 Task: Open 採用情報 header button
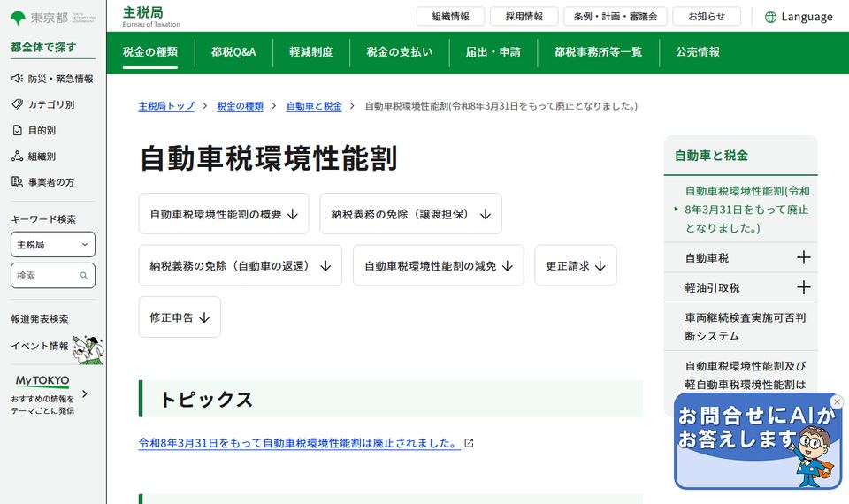click(x=524, y=16)
